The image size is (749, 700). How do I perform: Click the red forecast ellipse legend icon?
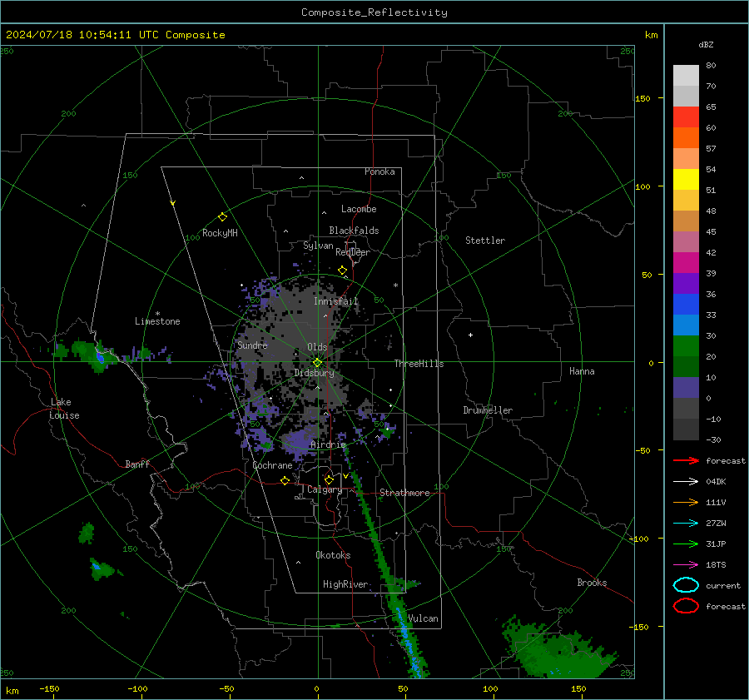686,606
